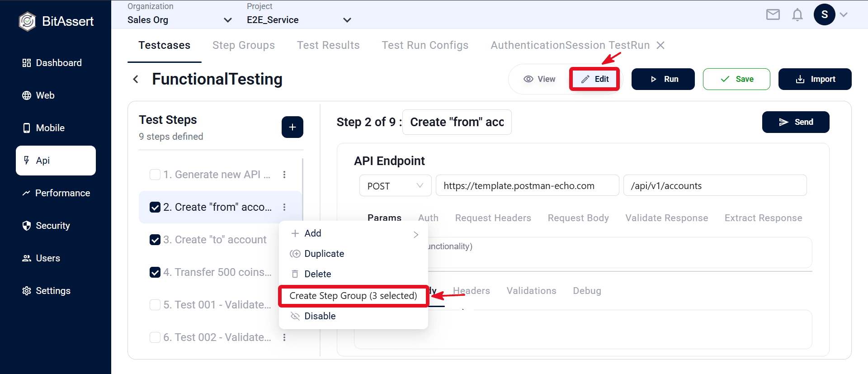Choose Delete from the context menu
The width and height of the screenshot is (868, 374).
(354, 274)
